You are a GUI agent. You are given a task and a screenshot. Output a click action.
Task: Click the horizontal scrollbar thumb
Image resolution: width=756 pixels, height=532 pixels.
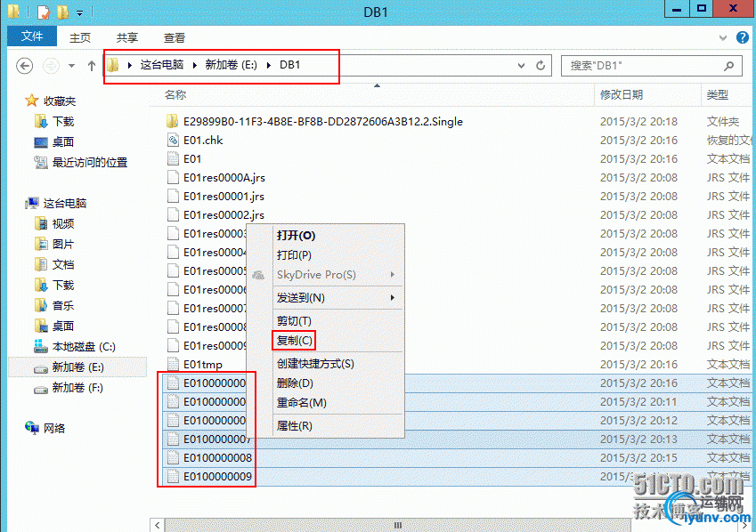(398, 525)
